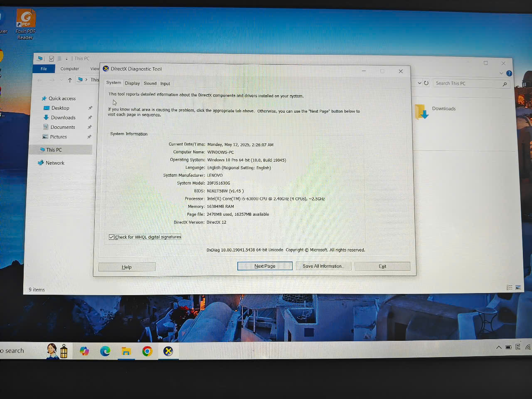This screenshot has height=399, width=532.
Task: Click the magnifier icon in Search This PC
Action: pyautogui.click(x=505, y=84)
